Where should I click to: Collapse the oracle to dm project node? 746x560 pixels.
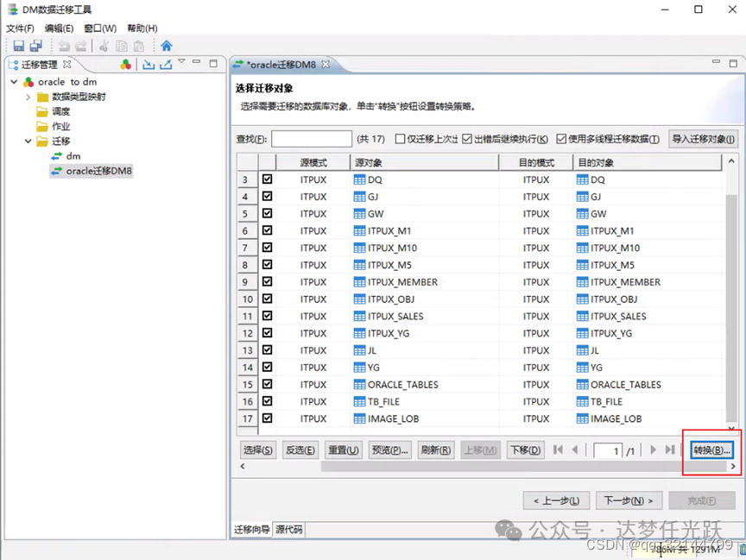point(15,82)
